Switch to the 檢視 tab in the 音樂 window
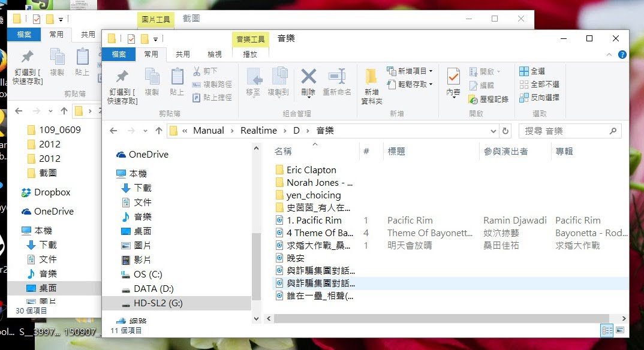 click(215, 54)
